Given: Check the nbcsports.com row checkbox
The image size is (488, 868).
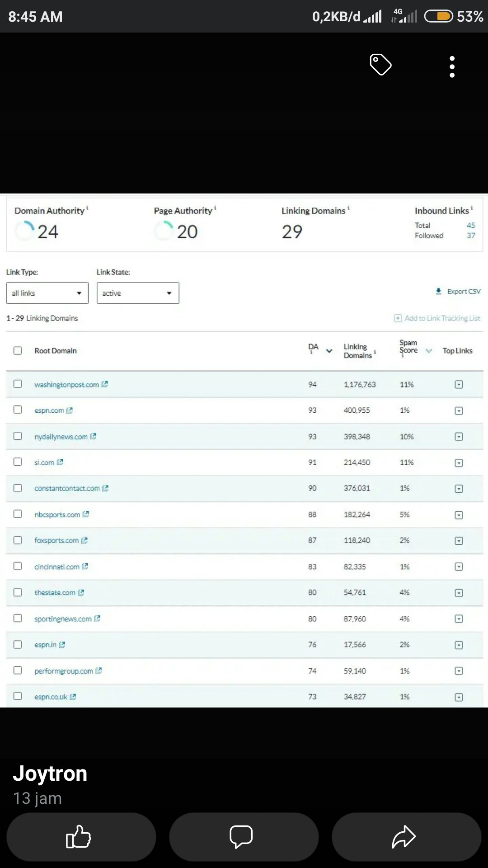Looking at the screenshot, I should click(18, 514).
